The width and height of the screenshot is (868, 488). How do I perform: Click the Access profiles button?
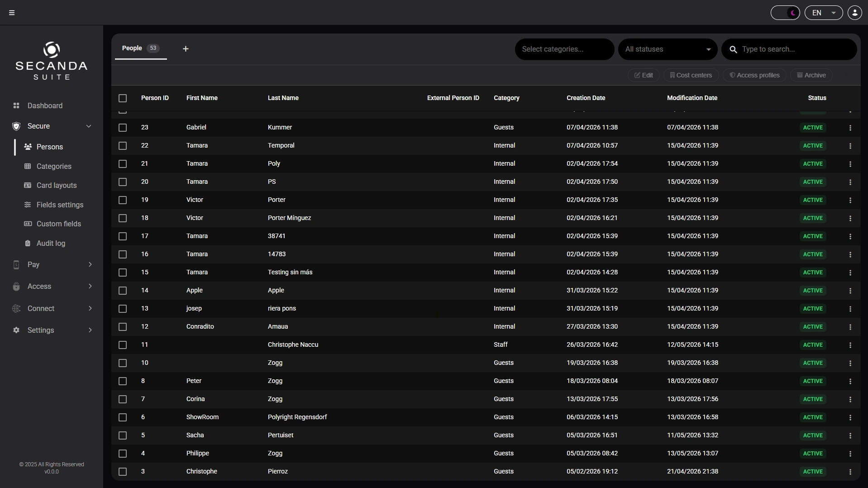[x=754, y=75]
